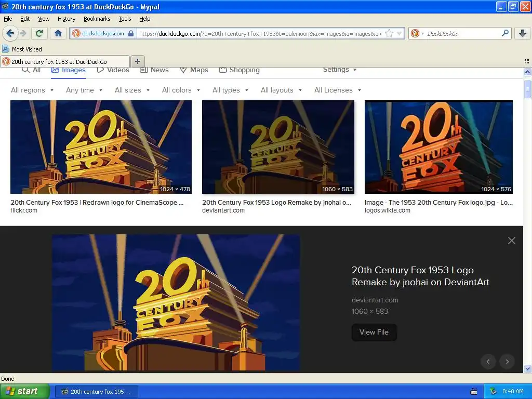This screenshot has height=399, width=532.
Task: Click the logos.wikia.com source text
Action: click(x=388, y=210)
